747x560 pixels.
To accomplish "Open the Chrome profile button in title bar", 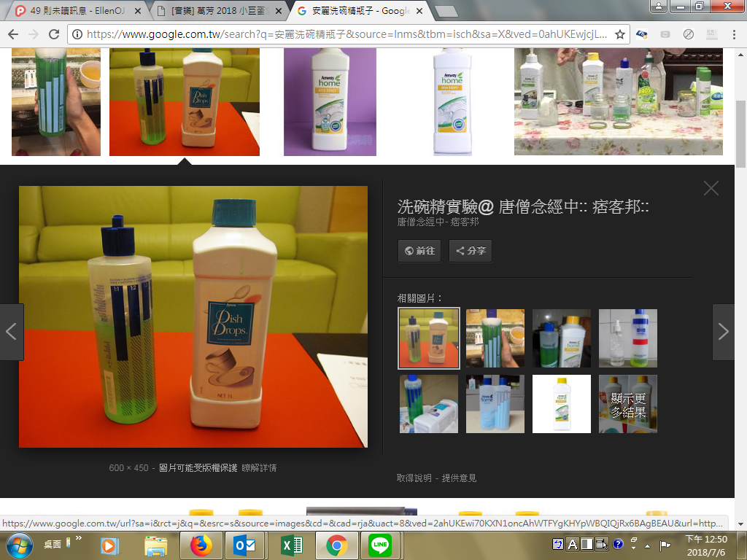I will click(x=659, y=6).
